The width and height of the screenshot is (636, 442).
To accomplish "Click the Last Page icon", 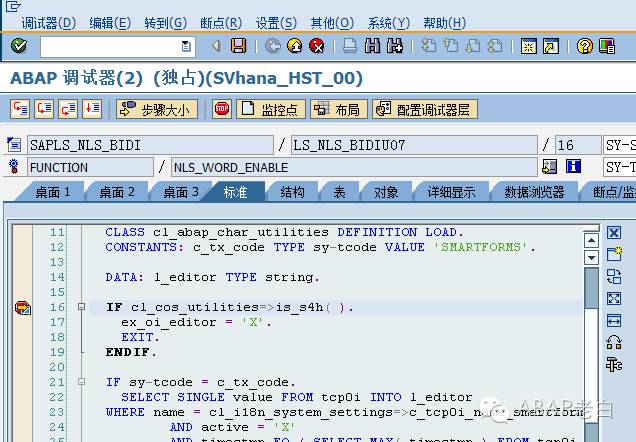I will (494, 46).
